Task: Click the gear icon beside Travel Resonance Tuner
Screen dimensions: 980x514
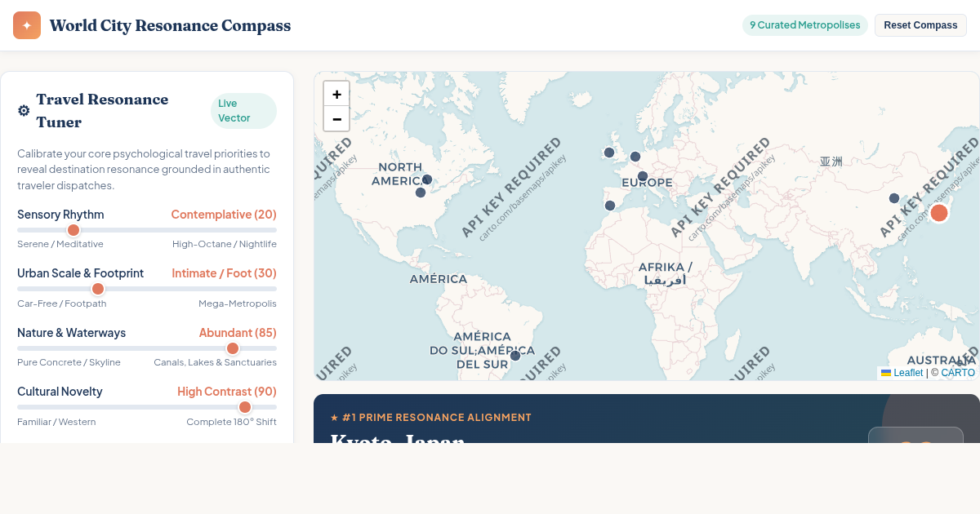Action: click(x=24, y=111)
